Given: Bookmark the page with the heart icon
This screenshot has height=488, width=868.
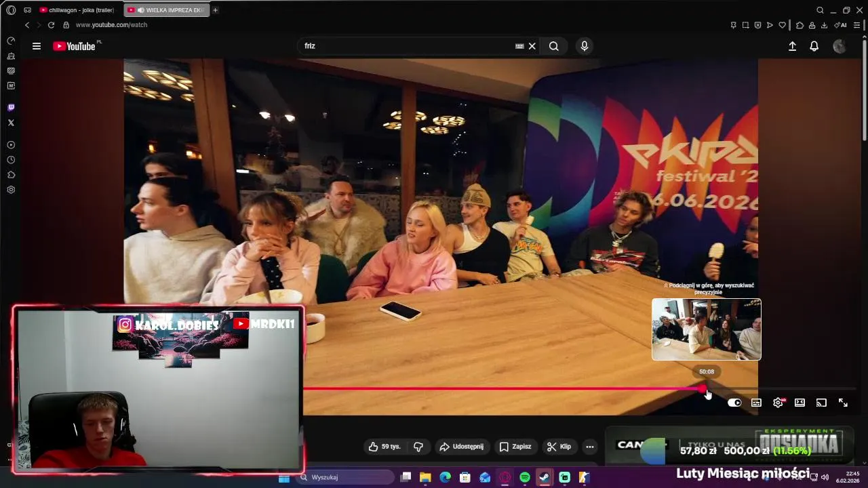Looking at the screenshot, I should (x=782, y=25).
